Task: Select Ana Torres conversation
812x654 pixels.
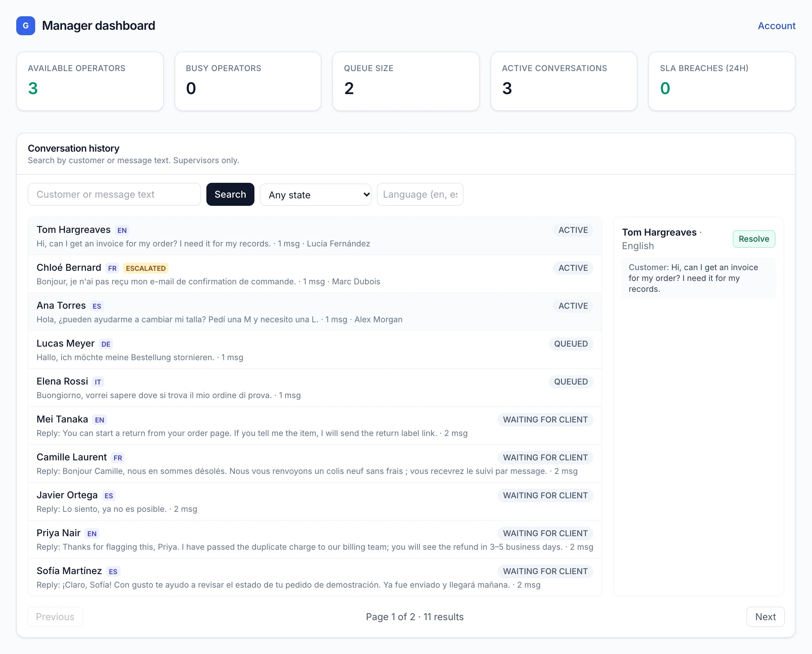Action: pyautogui.click(x=315, y=312)
